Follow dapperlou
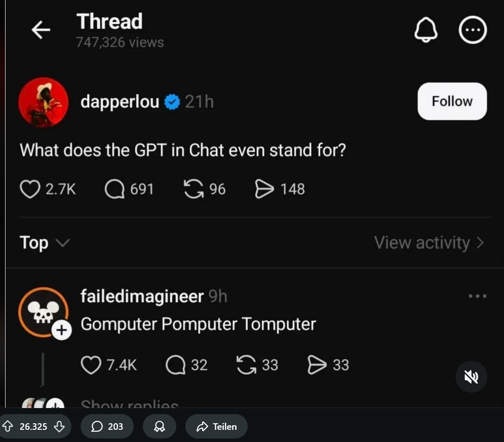 coord(452,101)
